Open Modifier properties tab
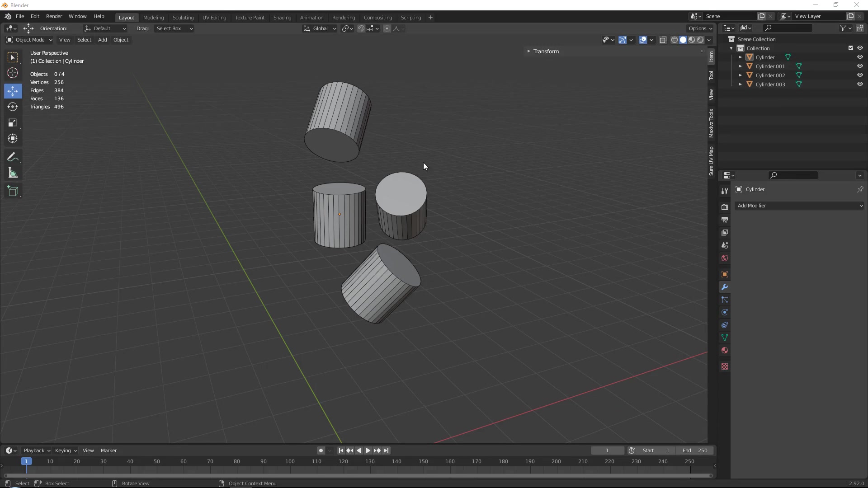868x488 pixels. [x=725, y=287]
